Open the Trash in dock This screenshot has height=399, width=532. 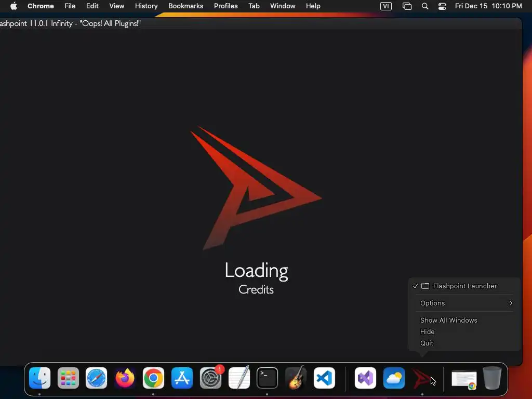[493, 378]
